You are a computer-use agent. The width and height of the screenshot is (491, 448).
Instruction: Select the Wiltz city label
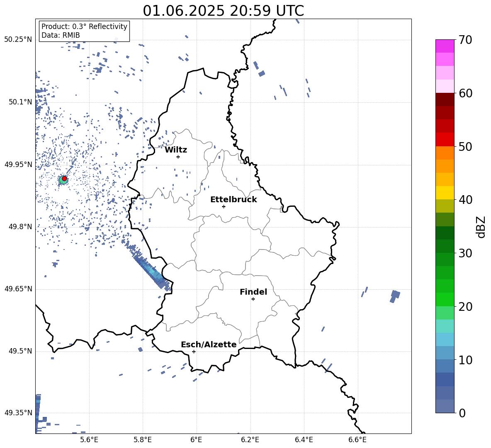176,150
